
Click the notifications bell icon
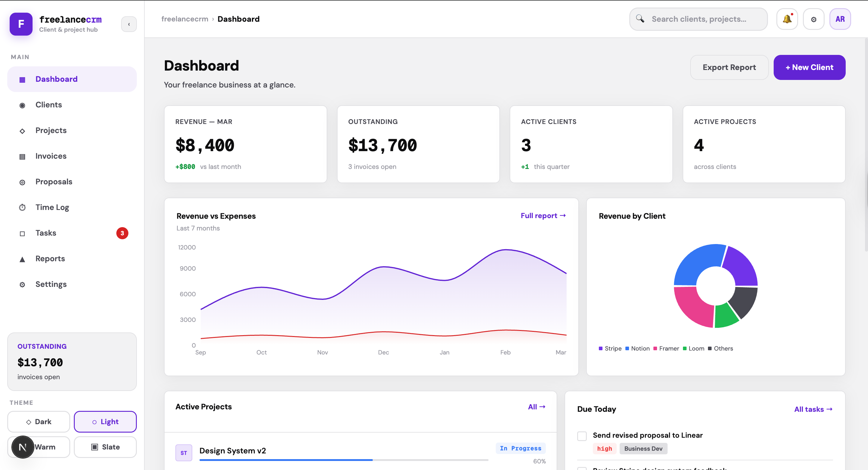pos(787,19)
